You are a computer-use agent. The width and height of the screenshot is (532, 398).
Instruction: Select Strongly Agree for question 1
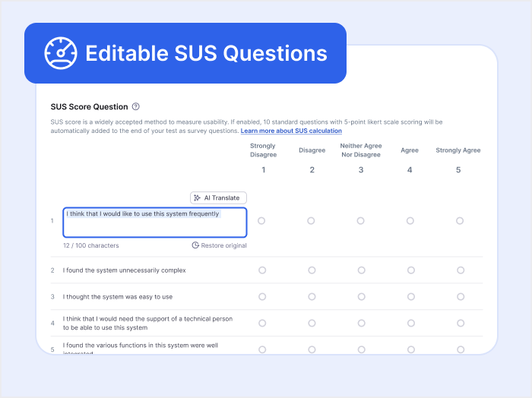(x=460, y=221)
